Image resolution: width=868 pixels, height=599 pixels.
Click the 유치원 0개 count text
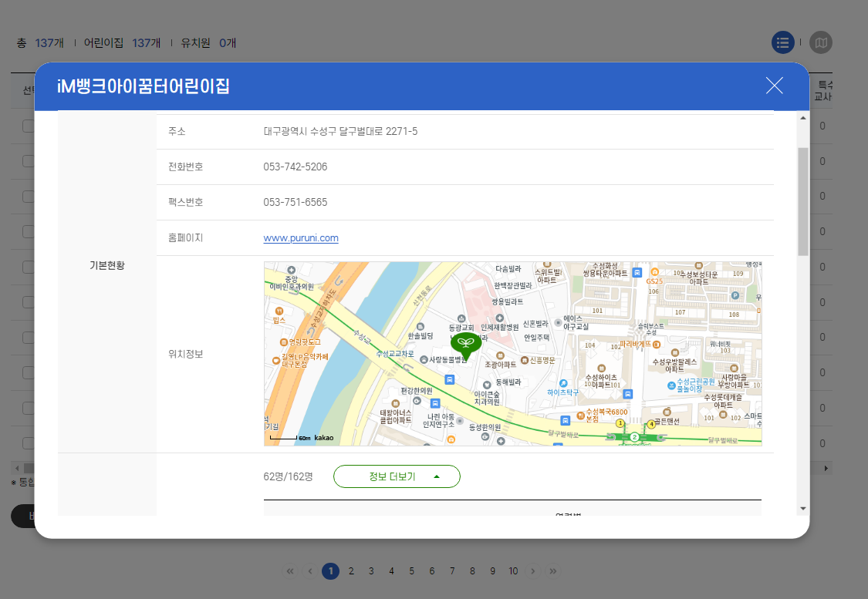coord(208,42)
